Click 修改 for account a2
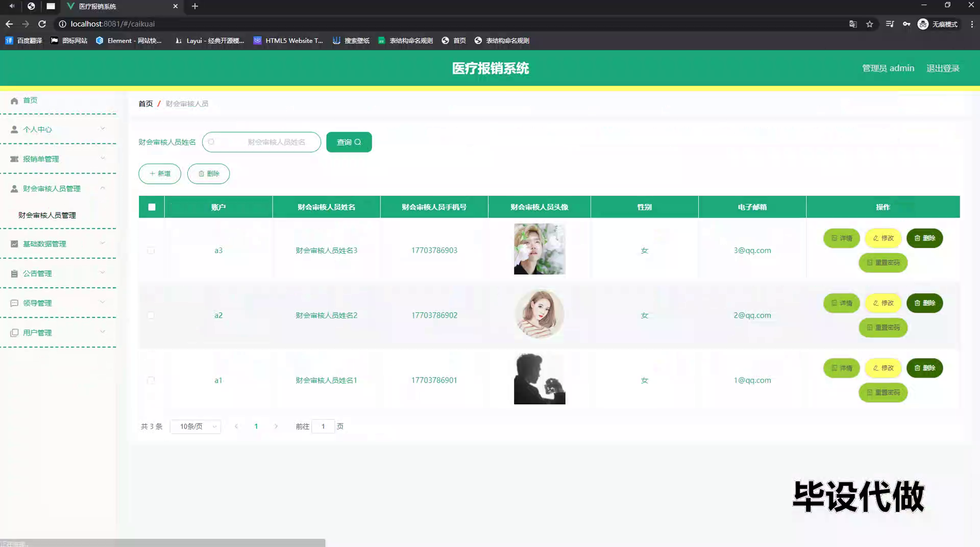The width and height of the screenshot is (980, 547). pyautogui.click(x=884, y=303)
